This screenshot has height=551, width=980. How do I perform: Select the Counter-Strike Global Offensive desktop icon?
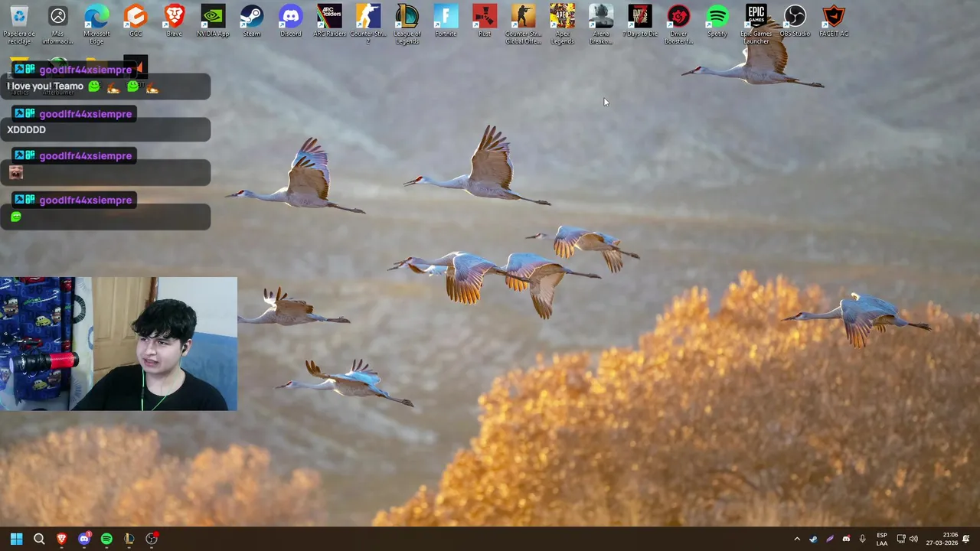[523, 24]
